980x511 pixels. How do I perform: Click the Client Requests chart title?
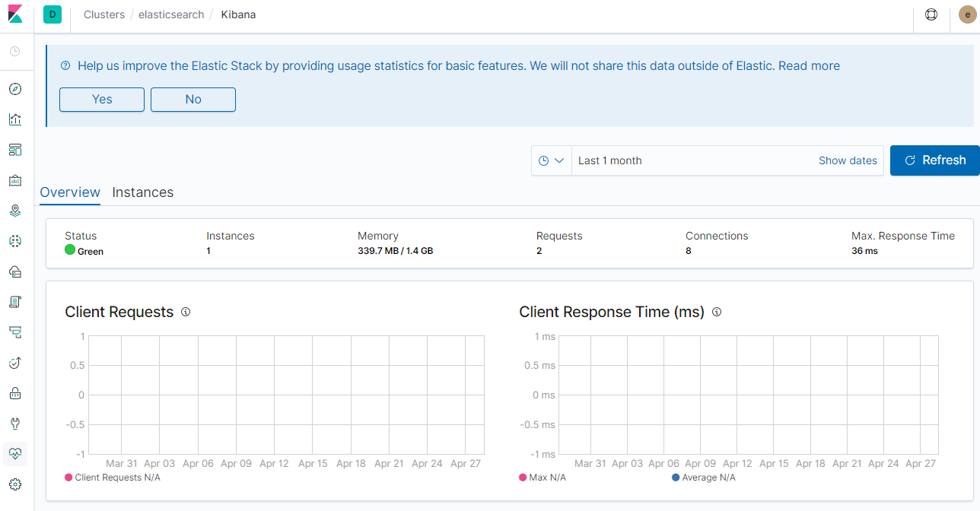(x=119, y=312)
